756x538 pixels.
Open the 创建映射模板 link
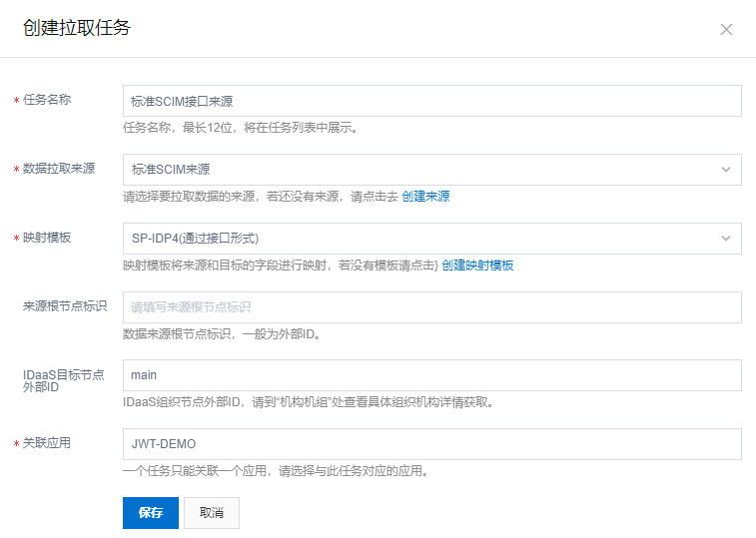[477, 266]
